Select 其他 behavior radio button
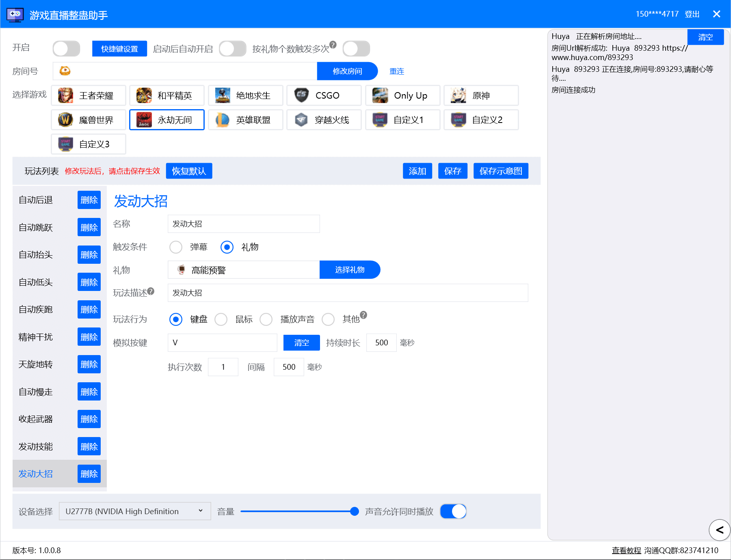731x560 pixels. [328, 319]
